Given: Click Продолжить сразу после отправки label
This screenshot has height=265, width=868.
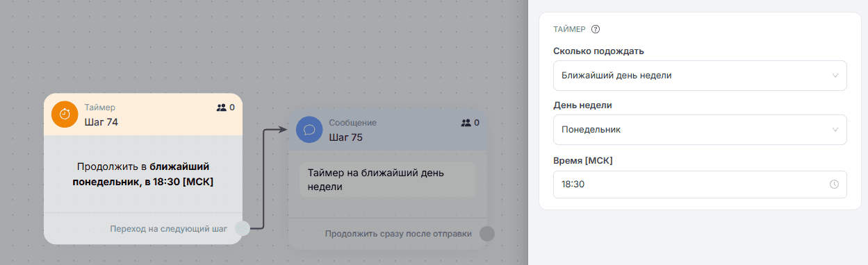Looking at the screenshot, I should coord(398,234).
